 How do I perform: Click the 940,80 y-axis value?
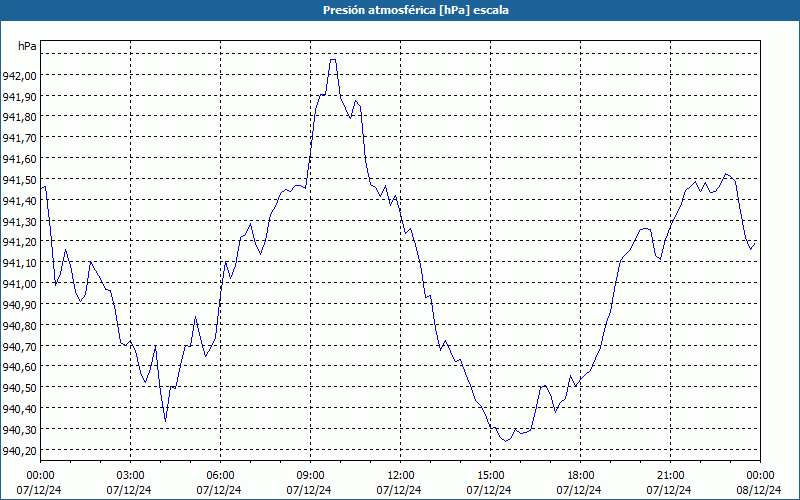19,326
